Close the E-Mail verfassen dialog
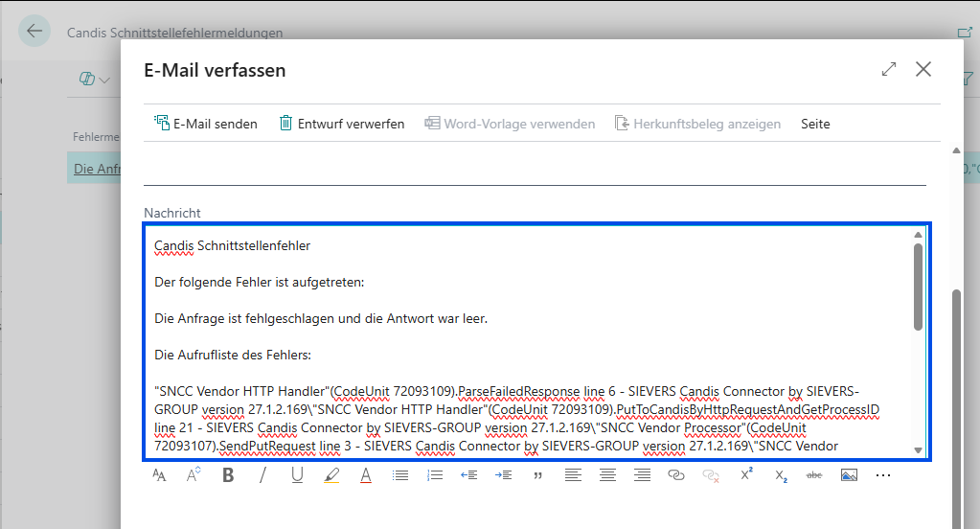Image resolution: width=980 pixels, height=529 pixels. [x=923, y=69]
